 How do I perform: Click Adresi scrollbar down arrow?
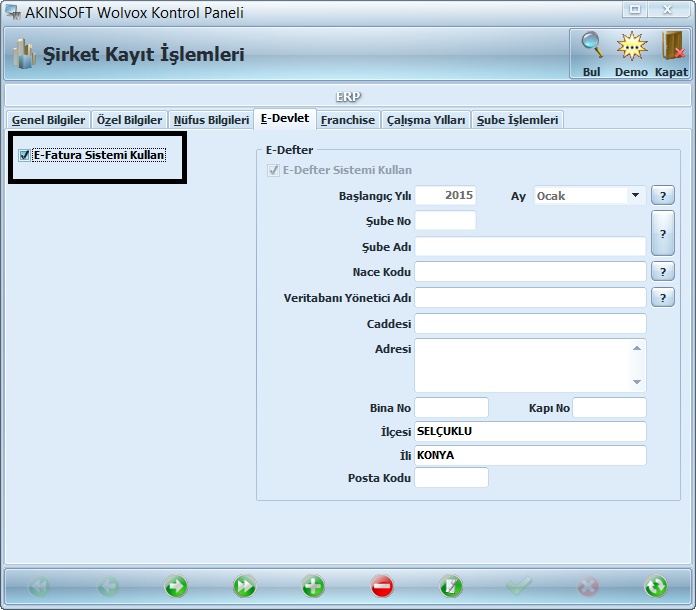click(637, 382)
